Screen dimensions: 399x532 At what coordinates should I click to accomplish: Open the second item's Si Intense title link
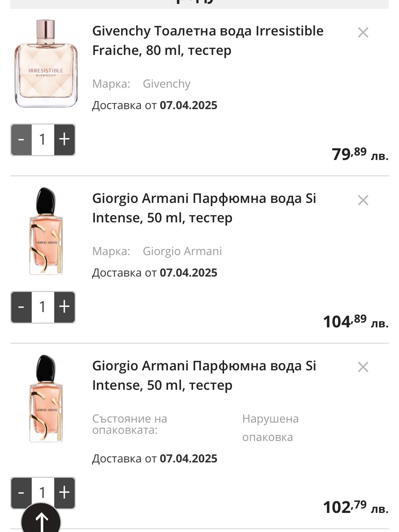(x=204, y=208)
